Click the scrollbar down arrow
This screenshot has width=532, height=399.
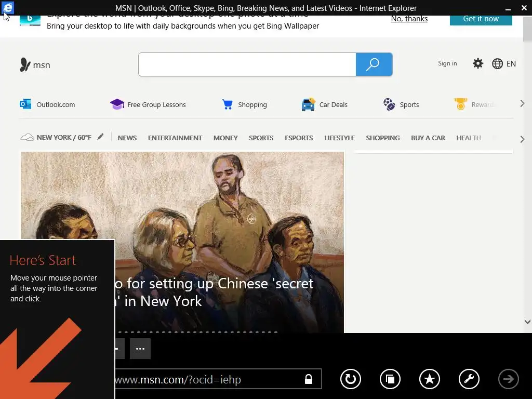(527, 322)
